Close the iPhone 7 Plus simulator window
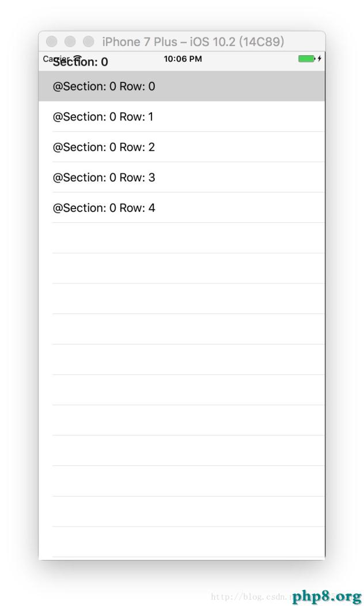 click(x=52, y=41)
